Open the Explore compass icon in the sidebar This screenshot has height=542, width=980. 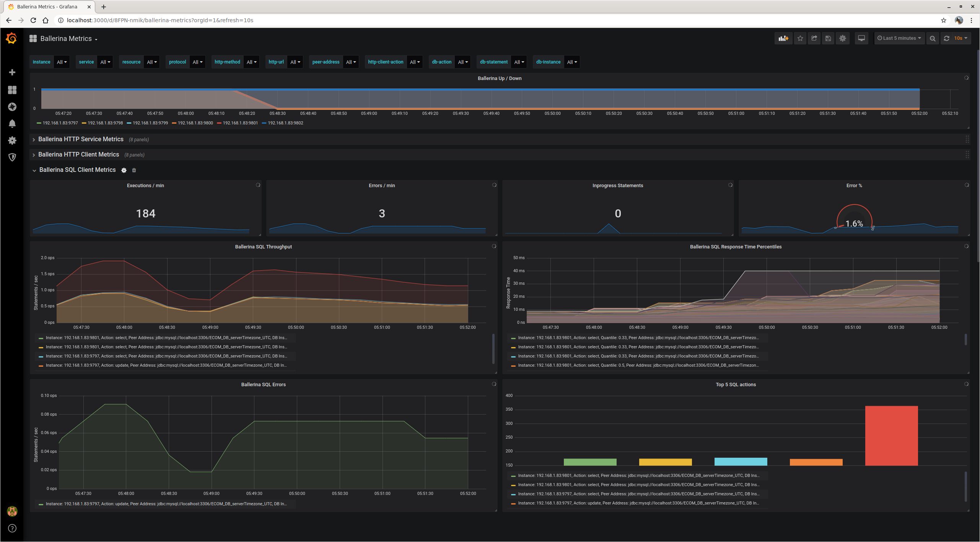coord(12,107)
